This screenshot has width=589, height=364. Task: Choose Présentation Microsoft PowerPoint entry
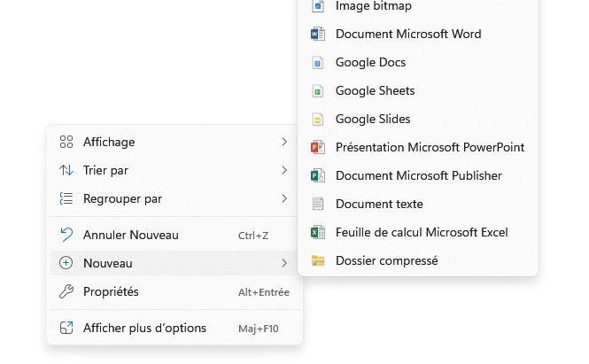430,148
